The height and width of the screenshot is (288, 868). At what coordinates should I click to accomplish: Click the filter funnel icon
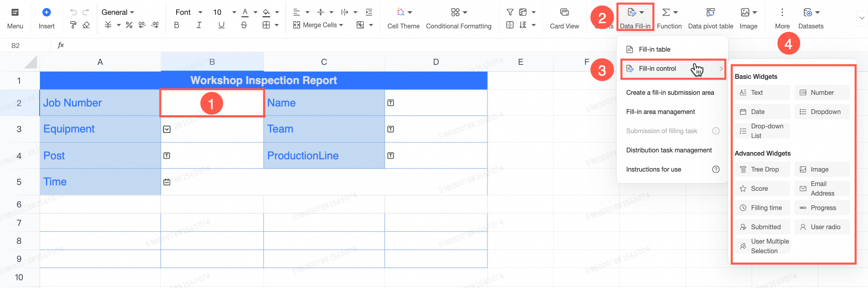pos(510,12)
